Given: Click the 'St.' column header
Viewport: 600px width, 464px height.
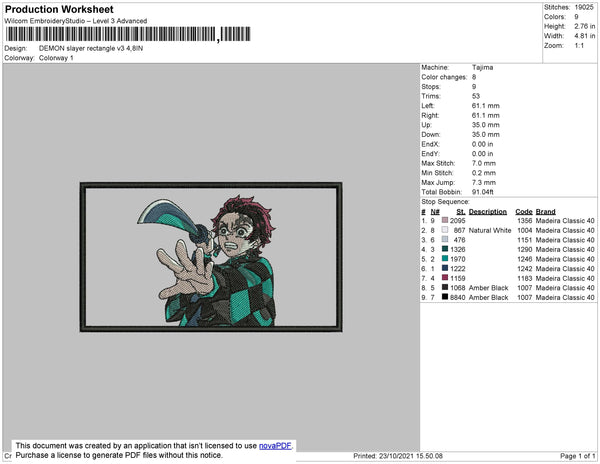Looking at the screenshot, I should (461, 212).
